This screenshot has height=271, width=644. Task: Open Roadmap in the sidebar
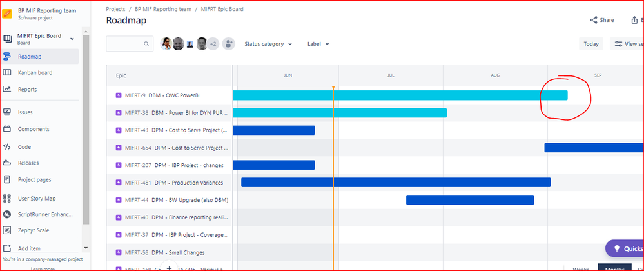[x=40, y=57]
